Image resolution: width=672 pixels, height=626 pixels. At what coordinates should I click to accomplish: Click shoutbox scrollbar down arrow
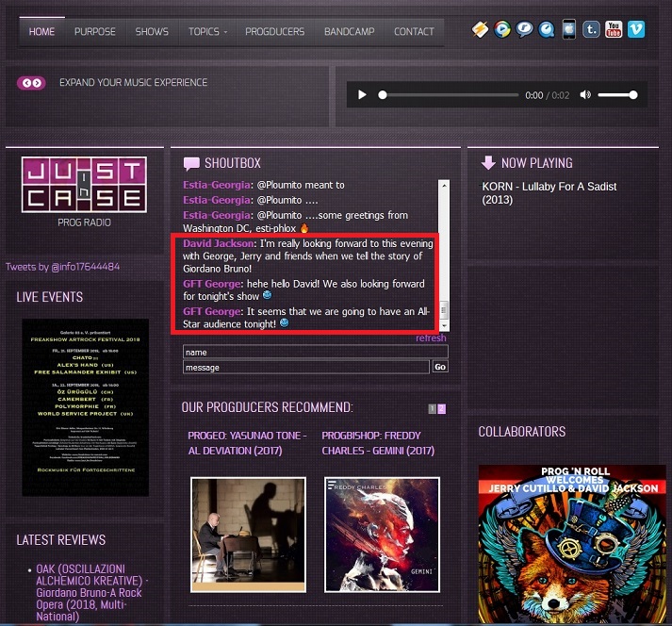(444, 326)
